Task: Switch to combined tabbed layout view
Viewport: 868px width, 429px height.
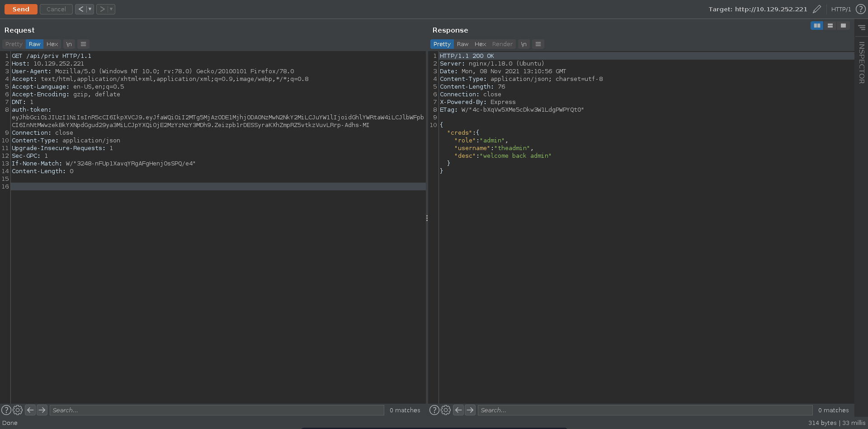Action: (843, 26)
